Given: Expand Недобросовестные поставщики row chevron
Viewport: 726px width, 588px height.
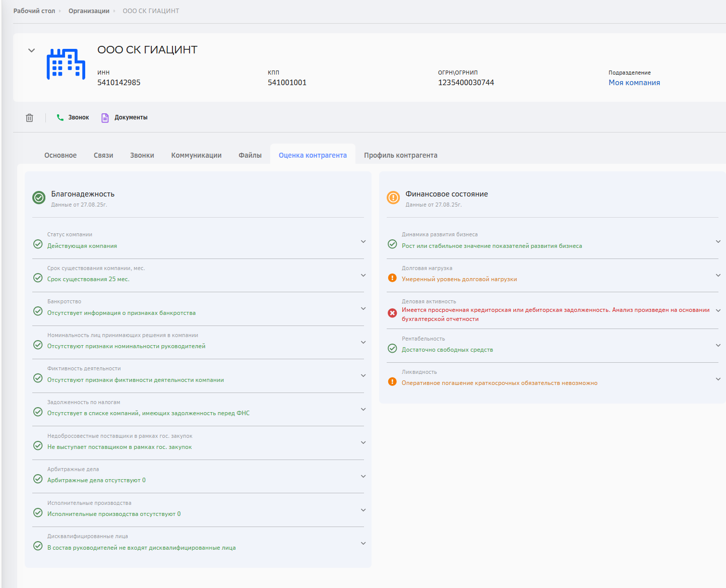Looking at the screenshot, I should tap(363, 442).
